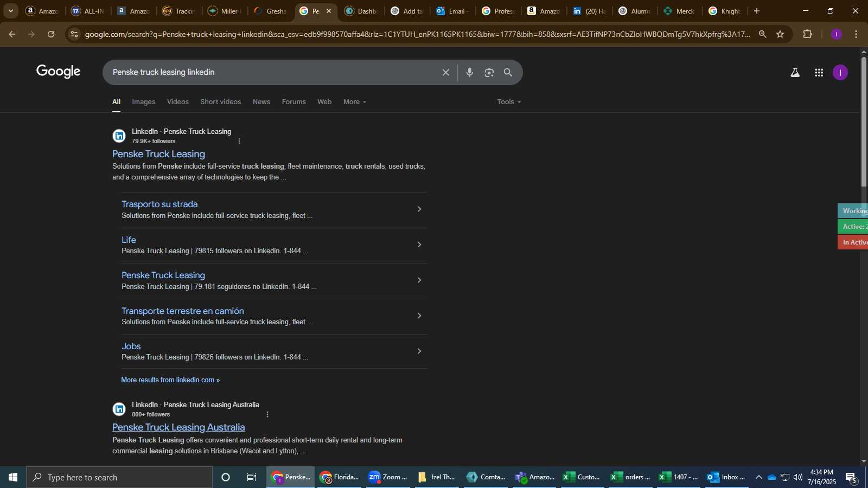This screenshot has height=488, width=868.
Task: Go back using browser back arrow
Action: (x=11, y=34)
